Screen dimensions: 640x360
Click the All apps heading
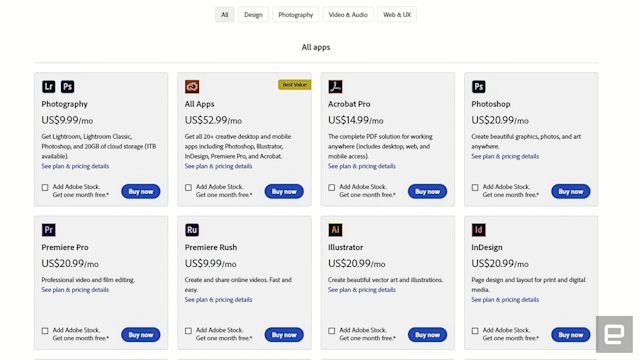[x=316, y=47]
